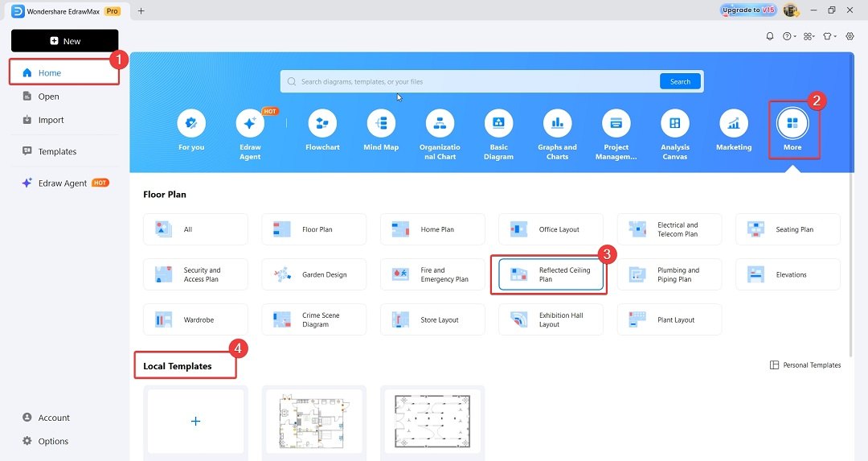Click the notification bell icon
The image size is (868, 461).
769,36
